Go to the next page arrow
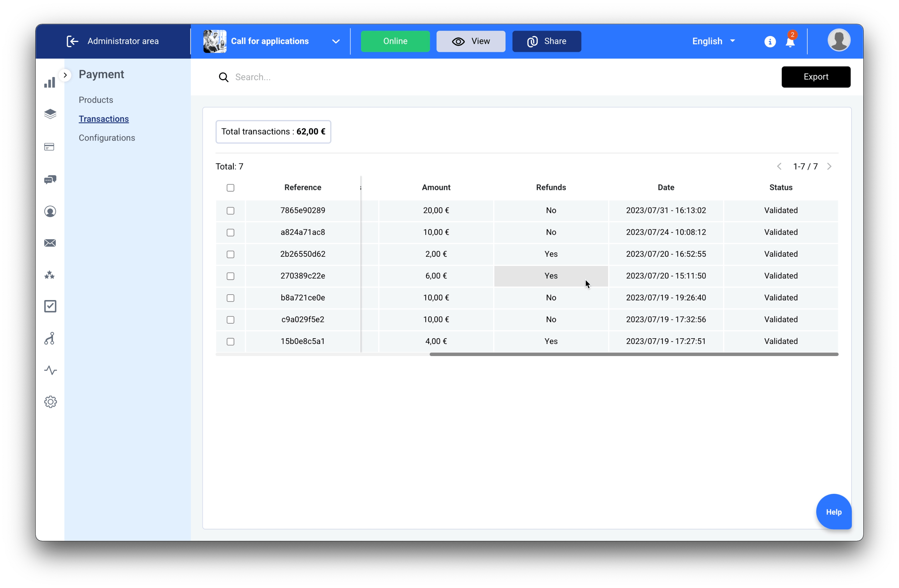Screen dimensions: 899x588 click(829, 166)
